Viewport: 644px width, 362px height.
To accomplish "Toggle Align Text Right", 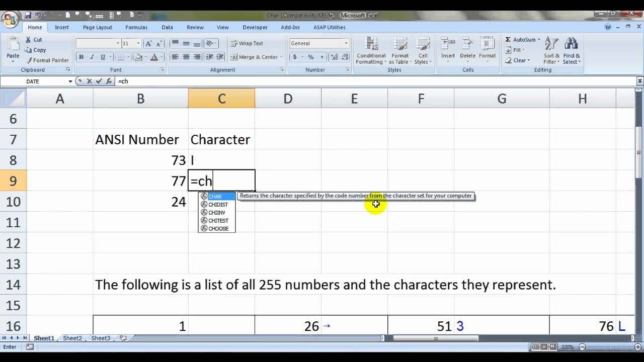I will (197, 57).
